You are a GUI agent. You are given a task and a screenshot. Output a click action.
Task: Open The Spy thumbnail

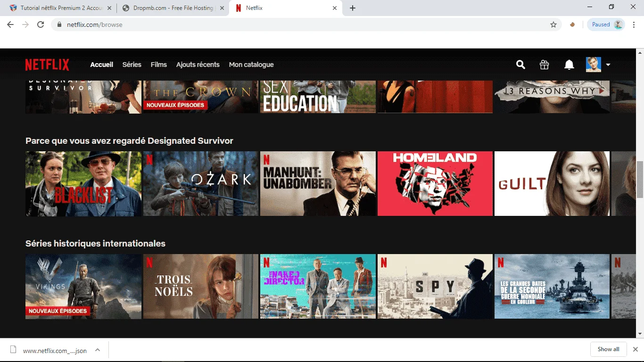[435, 287]
